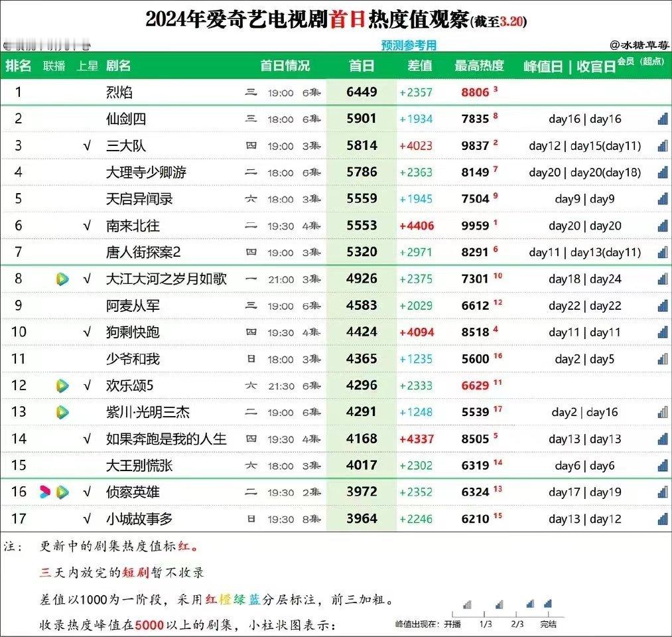
Task: Click the legend bar icon above 开播
Action: 468,604
